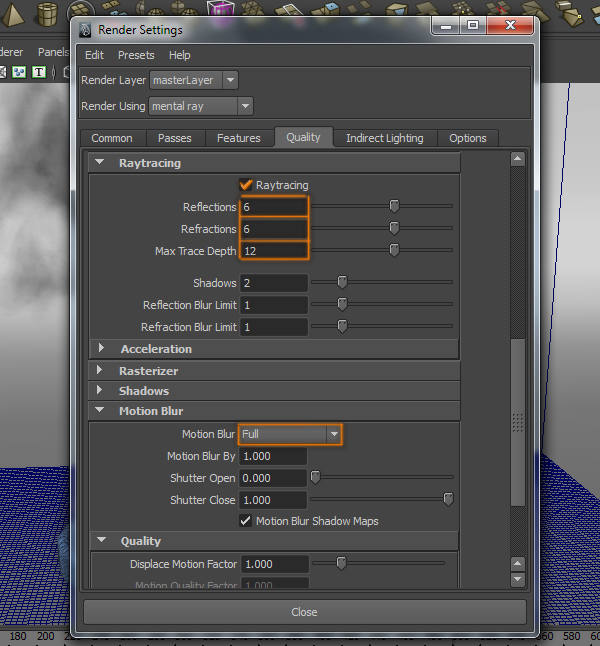Click the T icon in viewport toolbar
This screenshot has width=600, height=646.
click(x=39, y=71)
